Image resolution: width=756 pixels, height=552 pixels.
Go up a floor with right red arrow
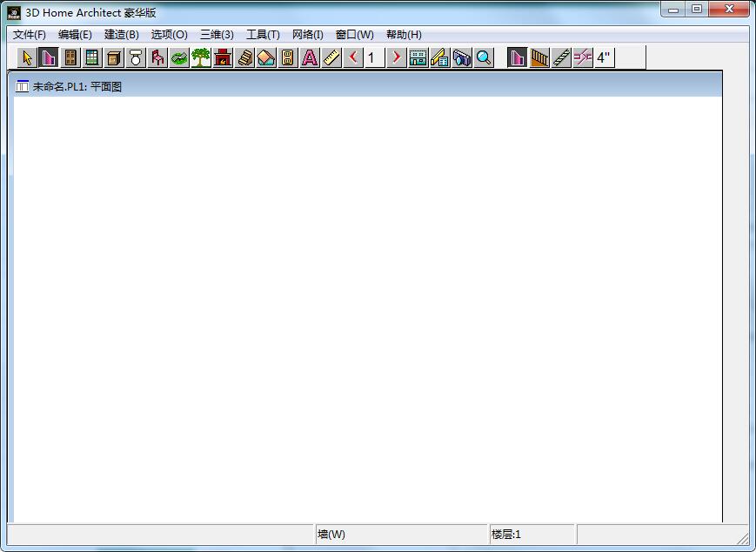397,57
